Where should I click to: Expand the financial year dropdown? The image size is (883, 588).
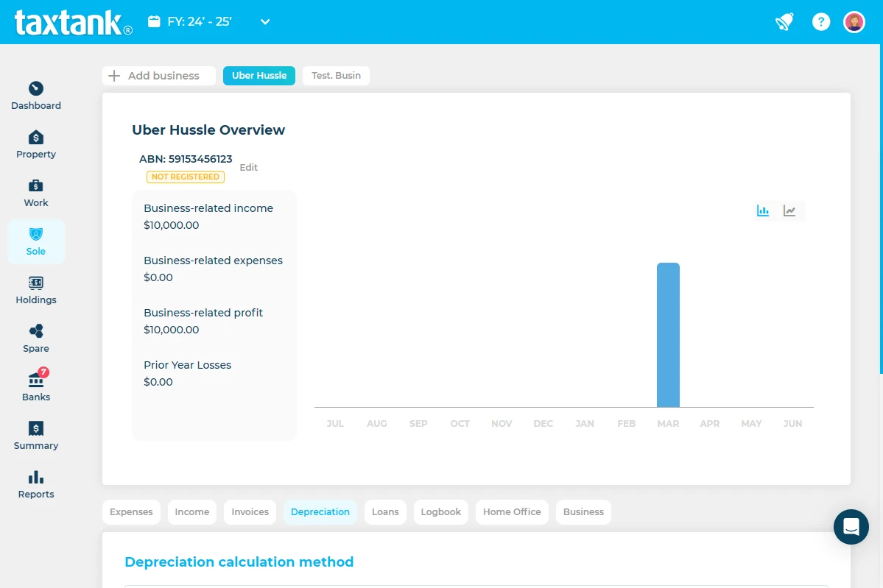(x=265, y=22)
